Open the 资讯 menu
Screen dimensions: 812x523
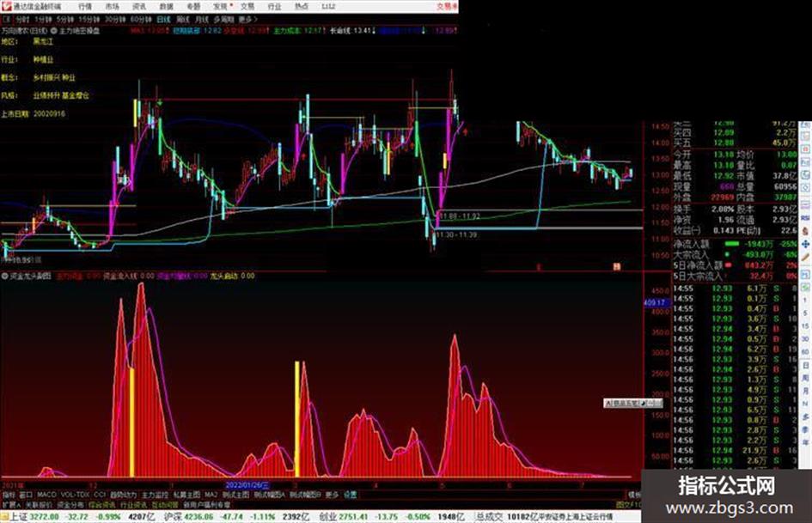click(139, 7)
